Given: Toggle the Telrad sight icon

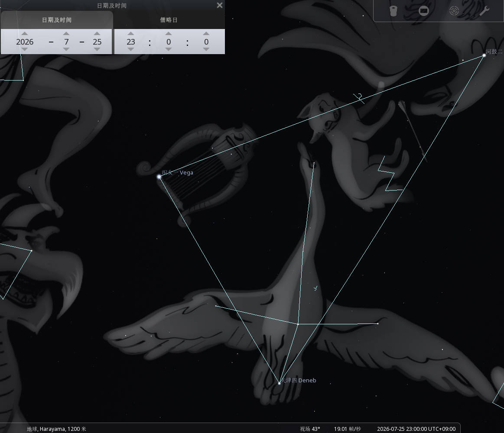Looking at the screenshot, I should (454, 11).
